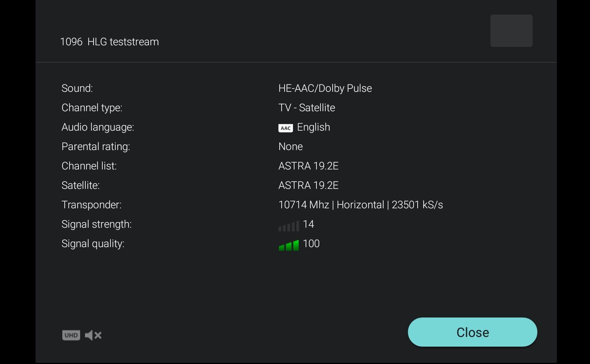Select the Channel list ASTRA 19.2E value
This screenshot has height=364, width=590.
pyautogui.click(x=308, y=166)
